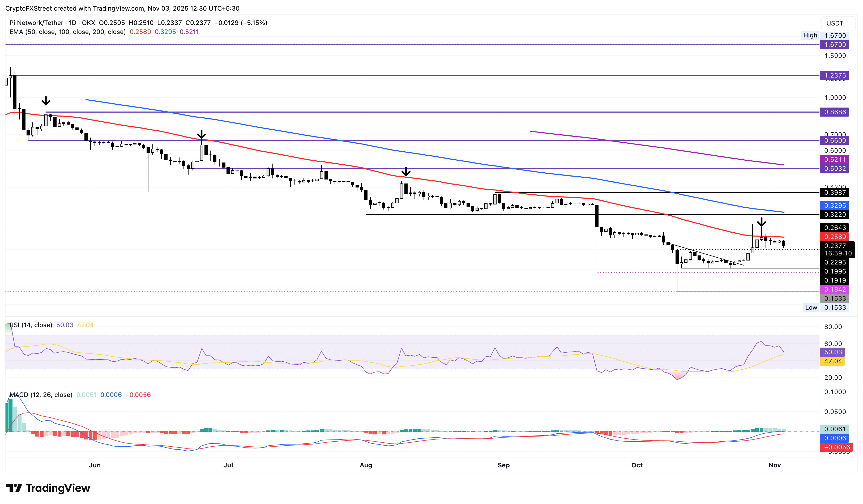Click the purple RSI 50.03 value tag
Image resolution: width=863 pixels, height=504 pixels.
832,352
